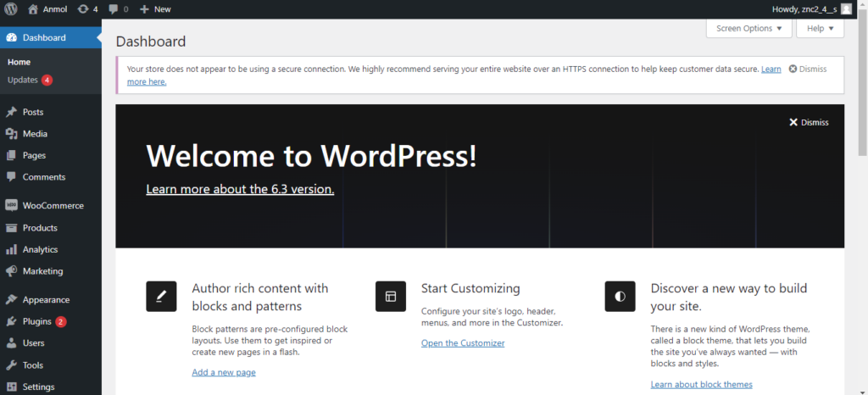Click the Analytics bar chart icon

pyautogui.click(x=11, y=249)
